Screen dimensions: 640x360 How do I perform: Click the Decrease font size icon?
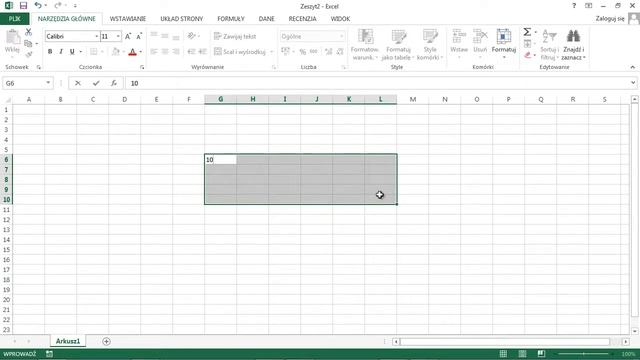pyautogui.click(x=139, y=36)
